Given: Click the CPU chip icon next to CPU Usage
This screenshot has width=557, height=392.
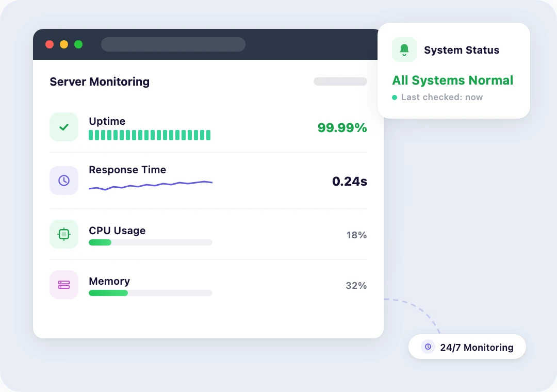Looking at the screenshot, I should coord(63,234).
